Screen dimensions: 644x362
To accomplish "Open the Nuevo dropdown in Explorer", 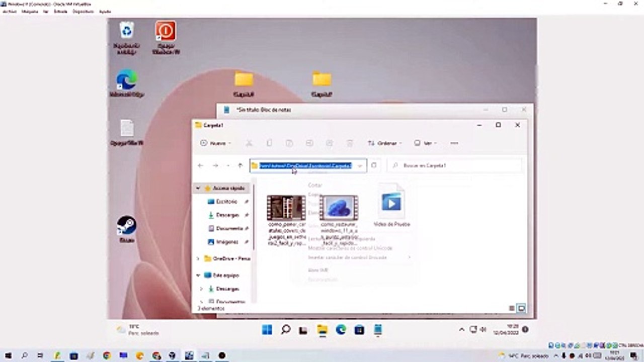I will pos(215,143).
